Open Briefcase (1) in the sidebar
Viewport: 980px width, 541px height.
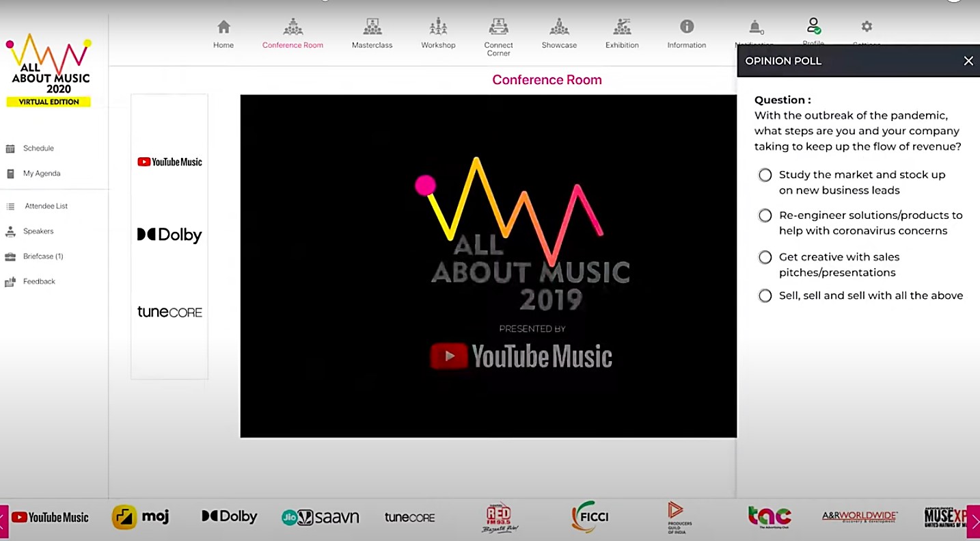click(44, 256)
